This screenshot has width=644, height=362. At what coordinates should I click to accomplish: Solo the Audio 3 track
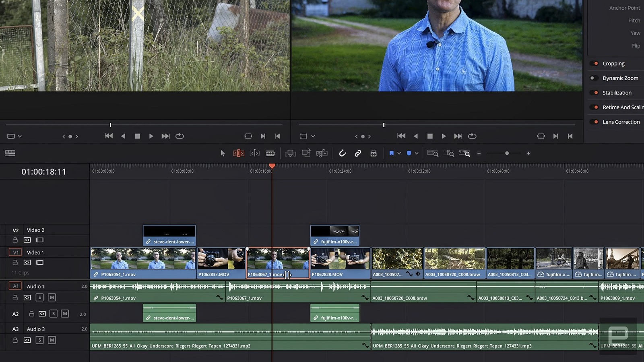(39, 340)
